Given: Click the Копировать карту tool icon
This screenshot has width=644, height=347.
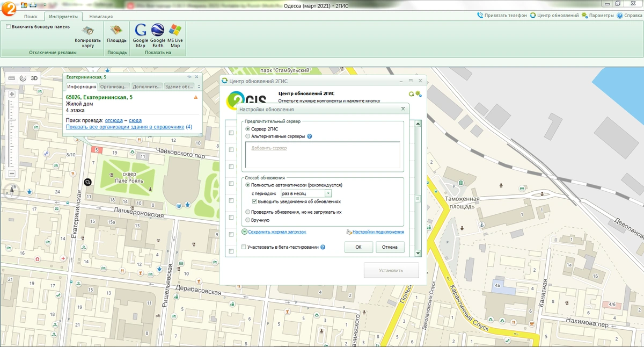Looking at the screenshot, I should [88, 32].
